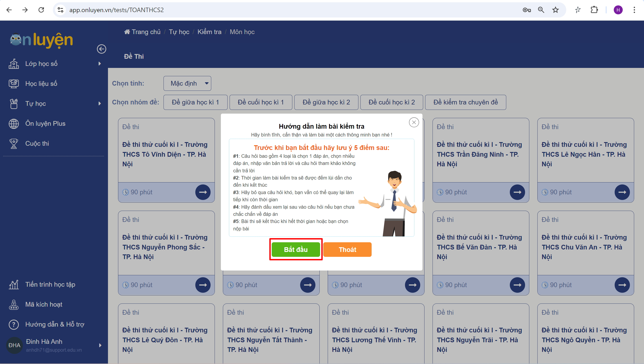Start Lê Ngọc Hân exam arrow button
Viewport: 644px width, 364px height.
coord(622,192)
